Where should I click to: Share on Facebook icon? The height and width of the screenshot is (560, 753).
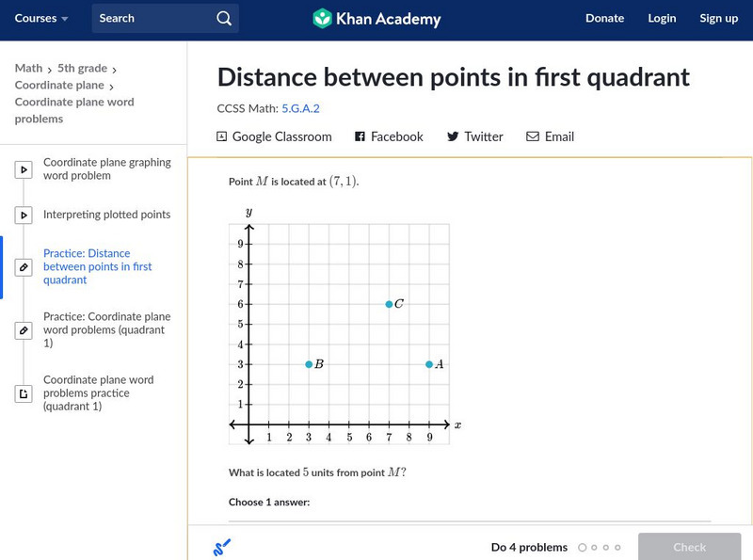(x=360, y=136)
